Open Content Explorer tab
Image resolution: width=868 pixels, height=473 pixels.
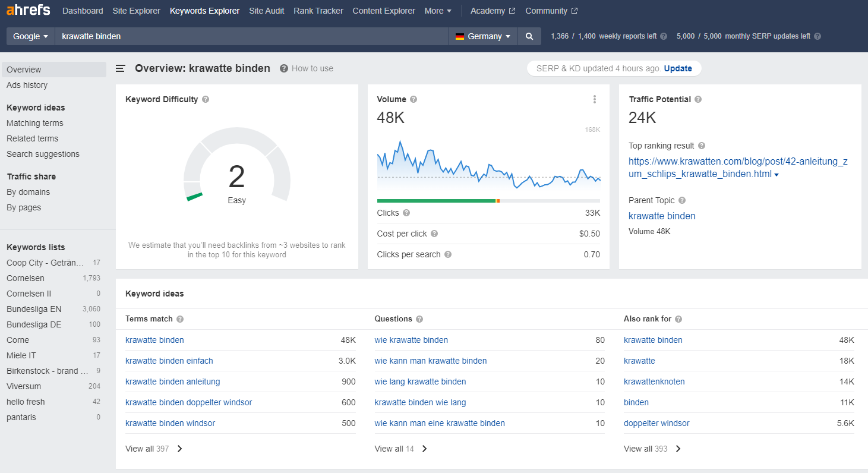click(x=384, y=11)
